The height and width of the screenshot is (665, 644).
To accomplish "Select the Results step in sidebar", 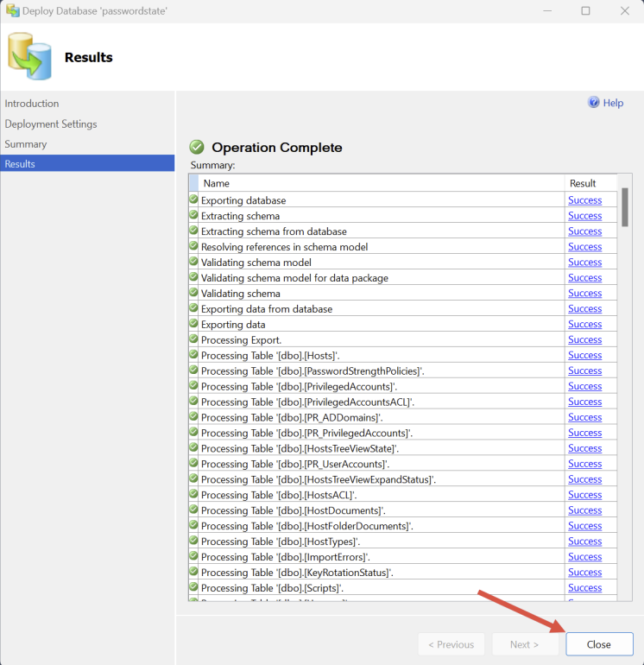I will 87,164.
